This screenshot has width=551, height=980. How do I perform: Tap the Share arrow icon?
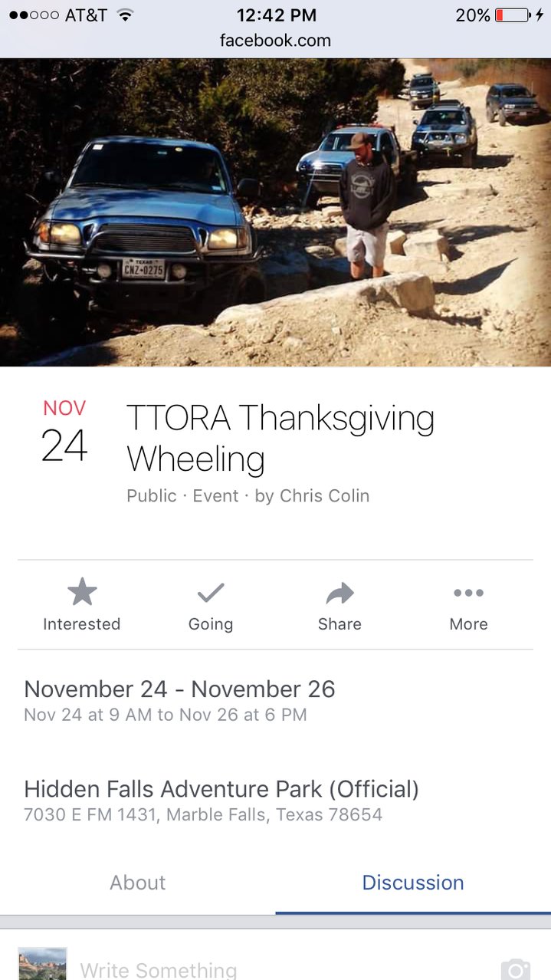pos(339,593)
